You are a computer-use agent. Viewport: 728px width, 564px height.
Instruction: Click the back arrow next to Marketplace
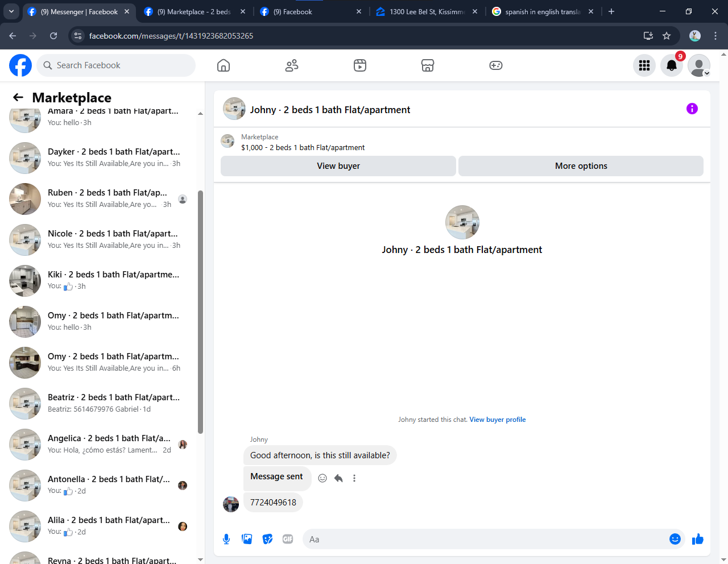(x=18, y=97)
